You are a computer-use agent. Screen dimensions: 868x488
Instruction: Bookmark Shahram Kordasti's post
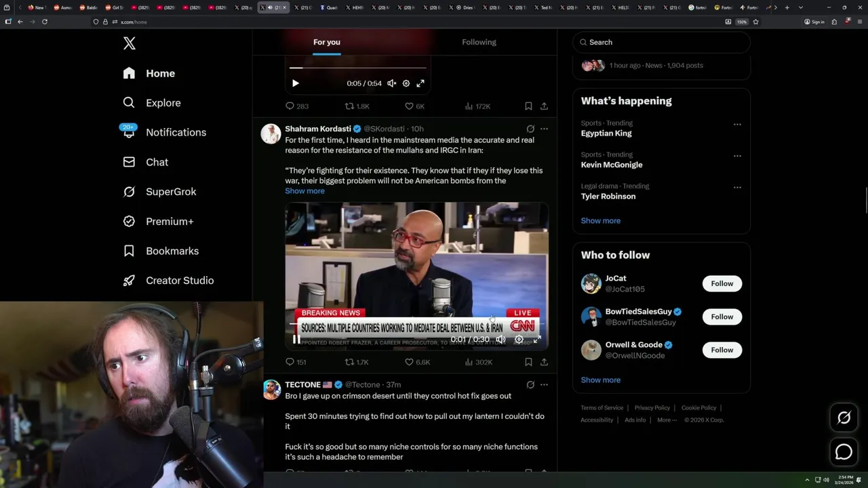point(528,363)
